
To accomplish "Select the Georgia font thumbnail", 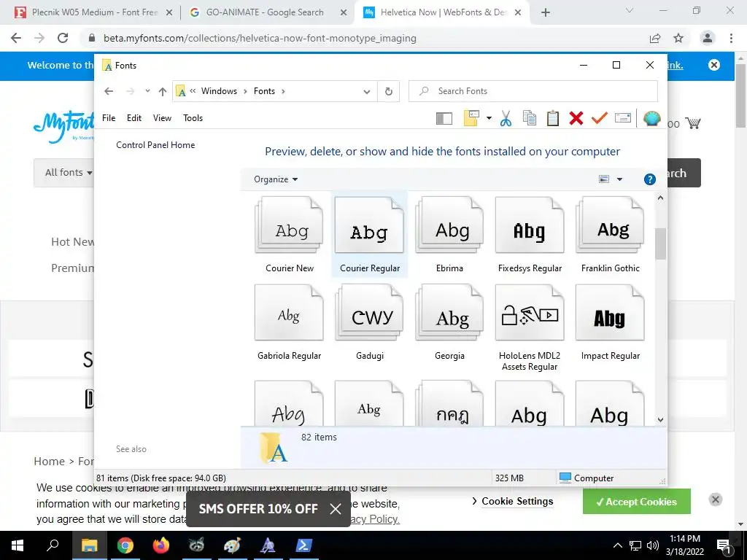I will click(x=449, y=322).
